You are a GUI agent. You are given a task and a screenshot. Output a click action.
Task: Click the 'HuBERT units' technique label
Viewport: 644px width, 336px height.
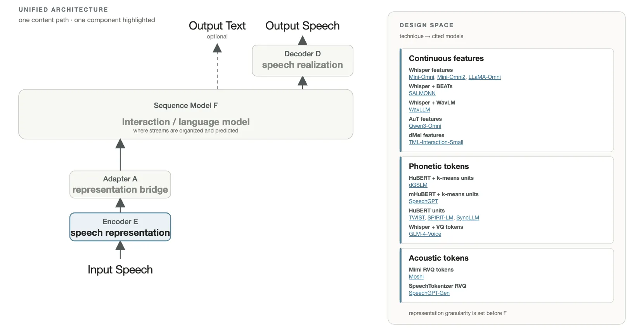(427, 211)
